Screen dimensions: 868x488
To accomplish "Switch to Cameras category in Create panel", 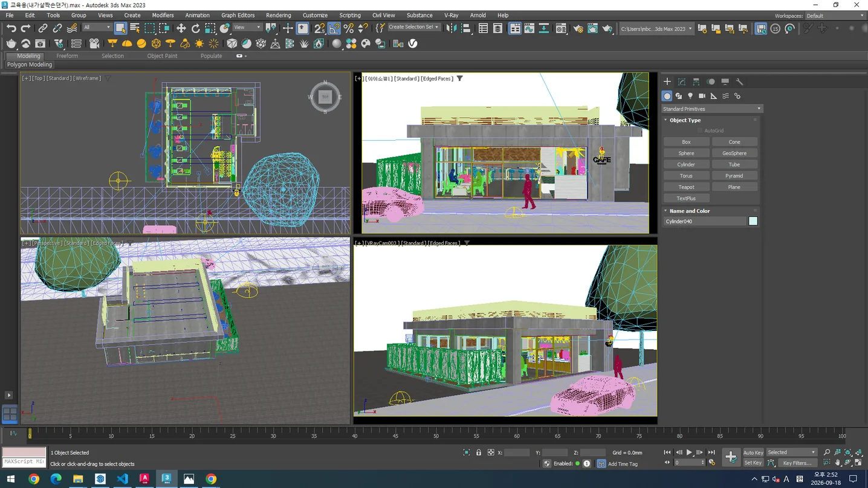I will click(702, 96).
